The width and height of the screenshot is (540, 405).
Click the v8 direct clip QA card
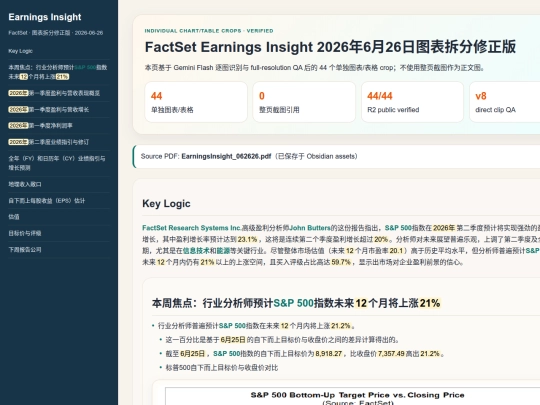point(505,102)
